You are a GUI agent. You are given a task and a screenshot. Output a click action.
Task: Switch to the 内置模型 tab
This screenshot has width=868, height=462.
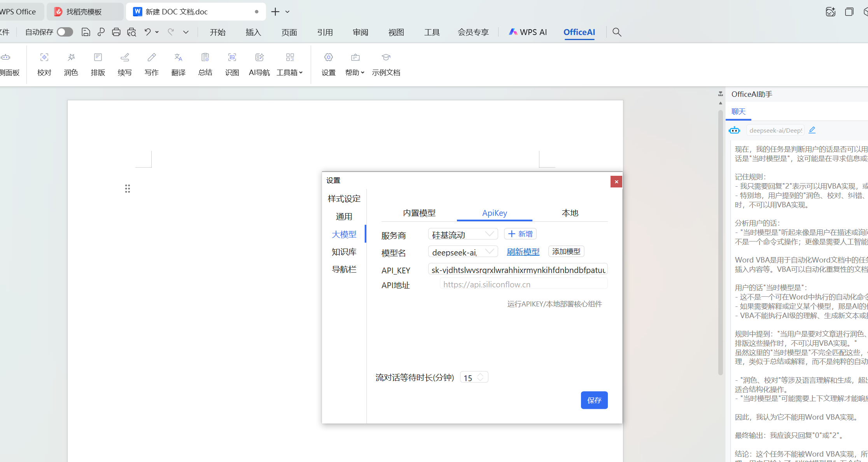[419, 213]
